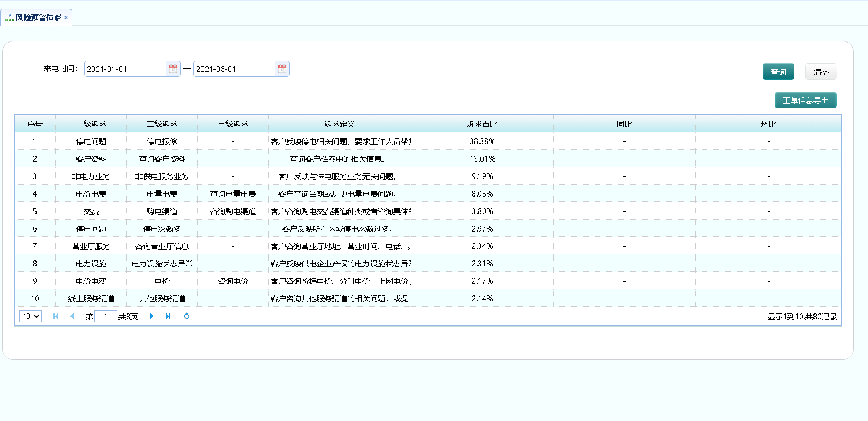Viewport: 868px width, 421px height.
Task: Select the 咨询购电渠道 cell
Action: pyautogui.click(x=233, y=211)
